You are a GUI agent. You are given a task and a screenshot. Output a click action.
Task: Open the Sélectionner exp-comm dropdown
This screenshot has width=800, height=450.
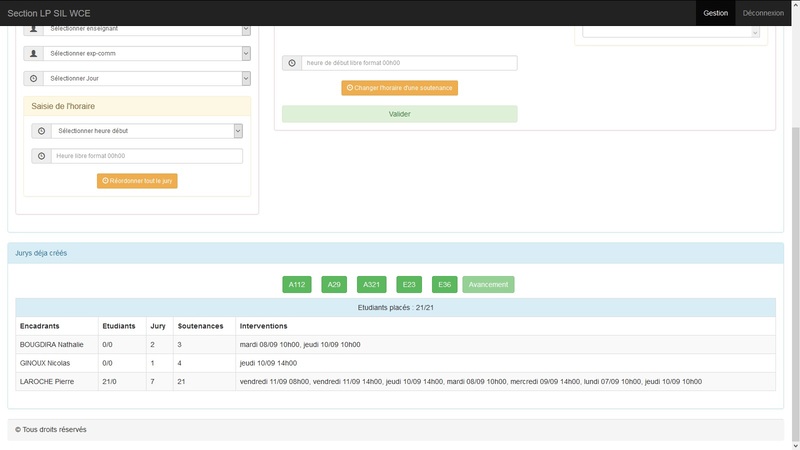146,53
